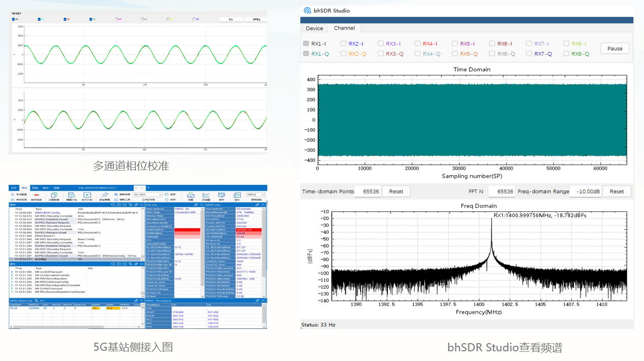Pause the bhSDR Studio capture
This screenshot has height=361, width=644.
click(x=615, y=48)
